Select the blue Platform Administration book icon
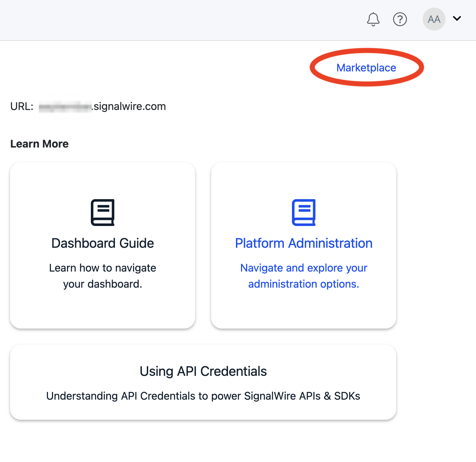Screen dimensions: 476x462 click(x=304, y=212)
